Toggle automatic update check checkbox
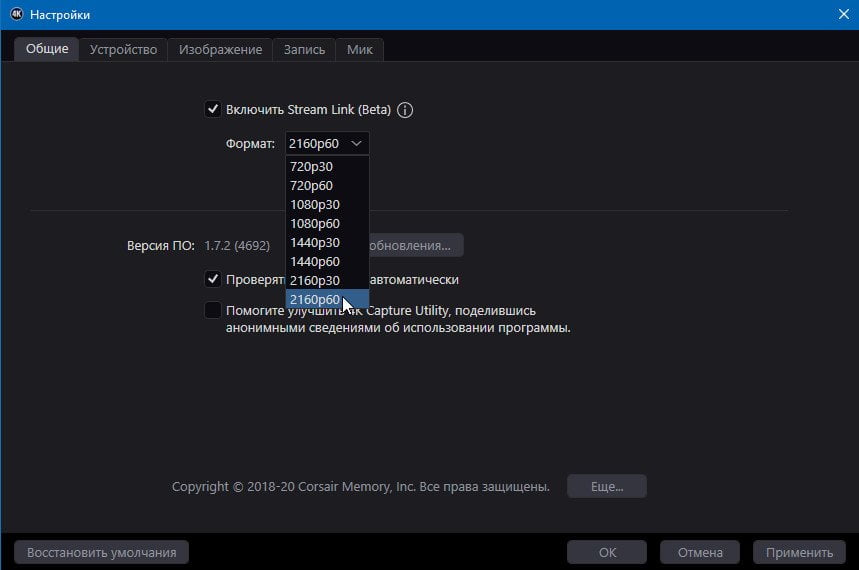Viewport: 859px width, 570px height. [x=213, y=279]
